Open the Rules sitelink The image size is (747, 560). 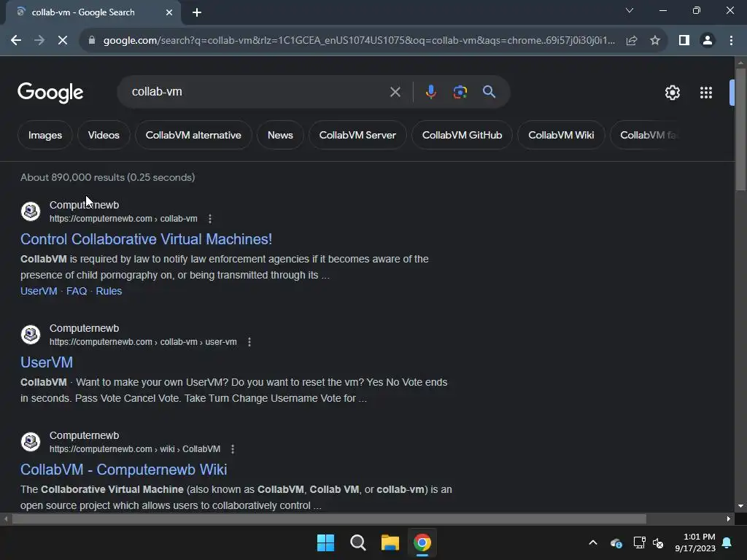tap(109, 291)
